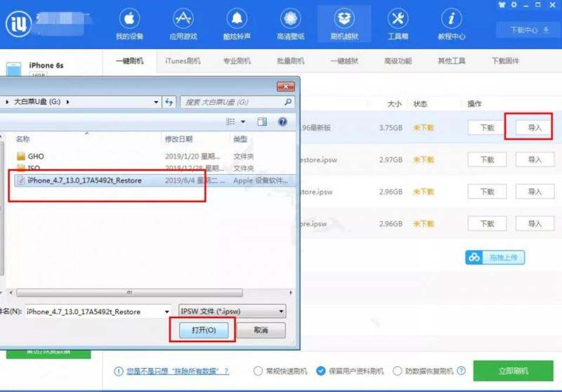Open 教程中心 tutorial section

452,25
